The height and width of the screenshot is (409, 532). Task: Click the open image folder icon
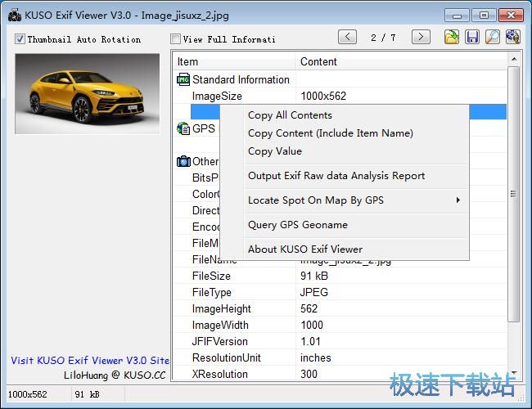pos(452,37)
